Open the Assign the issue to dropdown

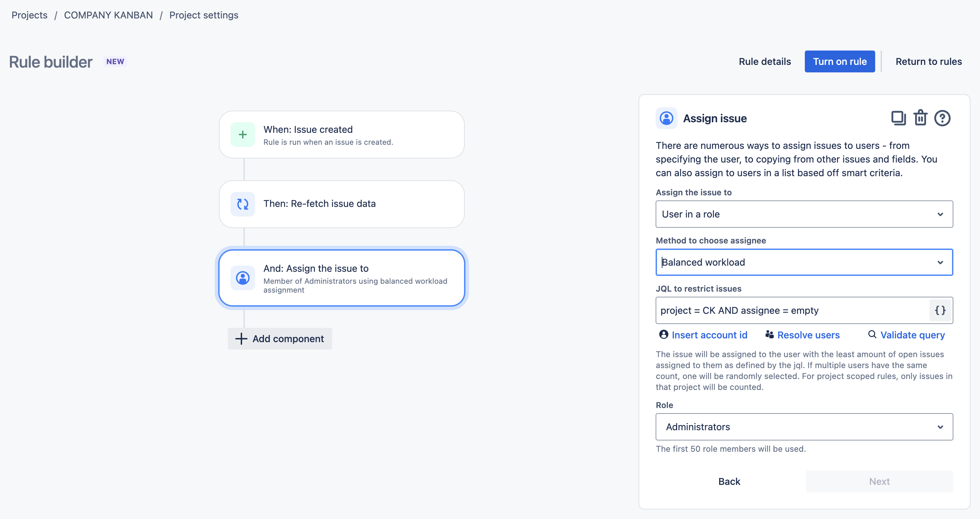804,214
